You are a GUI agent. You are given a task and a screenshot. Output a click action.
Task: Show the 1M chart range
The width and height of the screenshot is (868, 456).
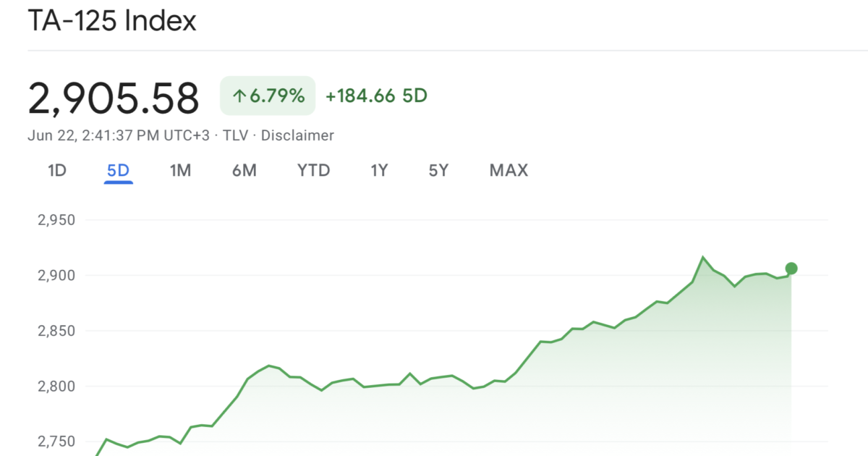[x=180, y=171]
